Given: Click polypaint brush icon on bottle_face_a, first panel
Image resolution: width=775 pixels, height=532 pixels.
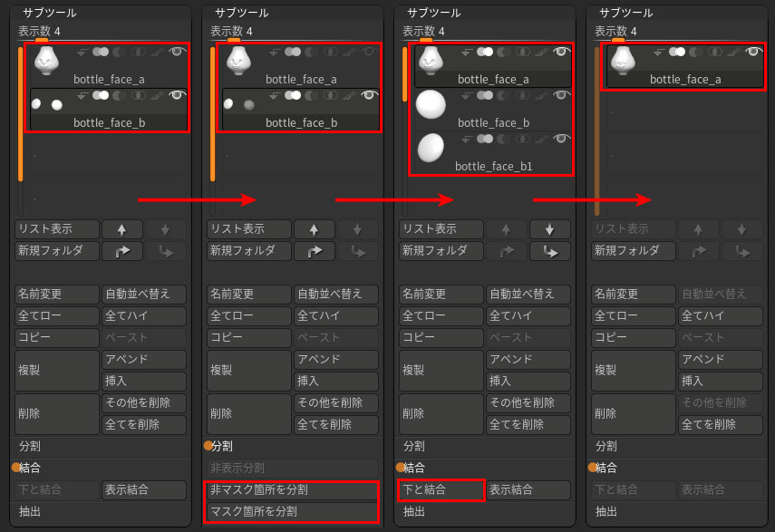Looking at the screenshot, I should coord(158,52).
